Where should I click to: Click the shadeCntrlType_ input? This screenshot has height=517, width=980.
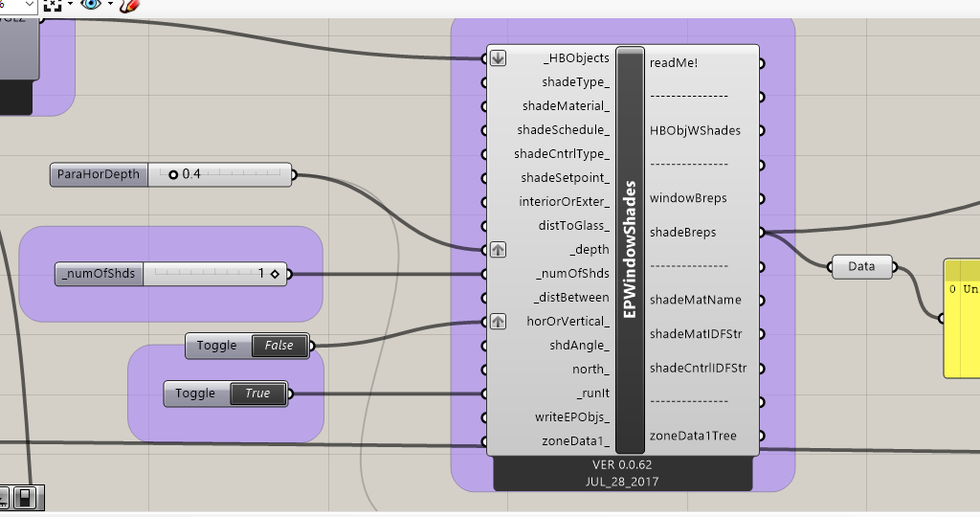click(561, 154)
